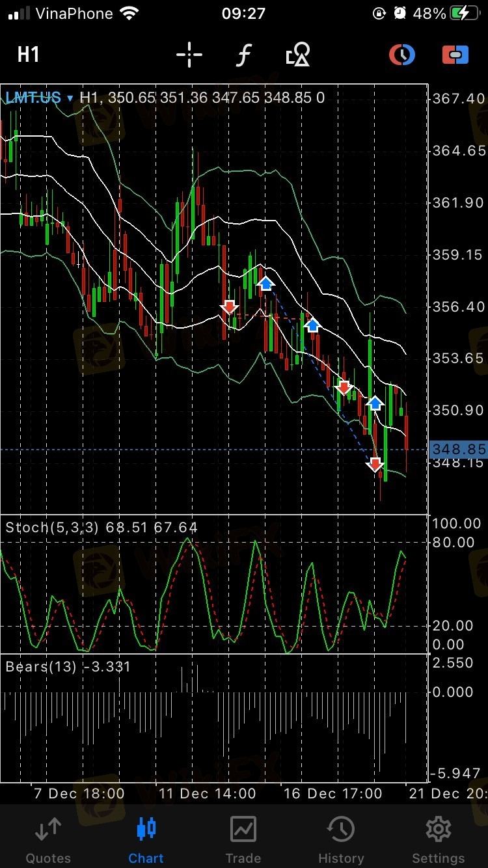Tap the Wi-Fi icon in status bar
Image resolution: width=488 pixels, height=868 pixels.
pyautogui.click(x=129, y=13)
